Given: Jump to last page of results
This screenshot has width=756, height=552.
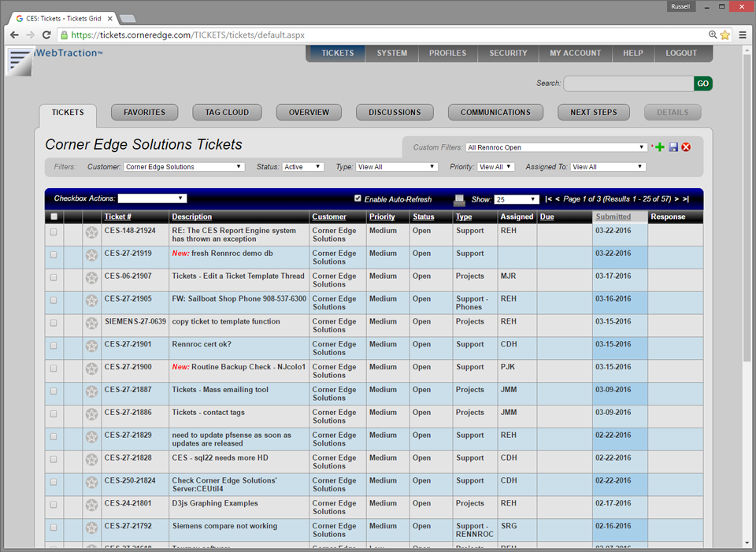Looking at the screenshot, I should tap(686, 199).
